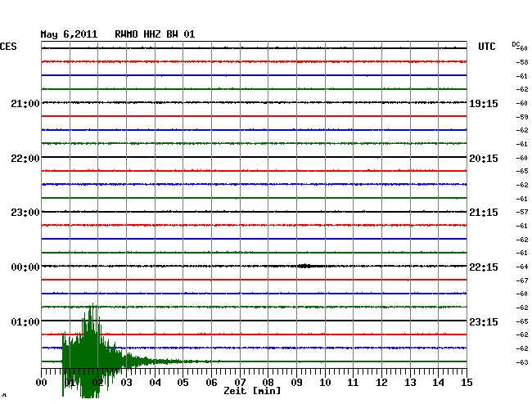Click minute 13 on the time axis
532x404 pixels.
tap(410, 383)
